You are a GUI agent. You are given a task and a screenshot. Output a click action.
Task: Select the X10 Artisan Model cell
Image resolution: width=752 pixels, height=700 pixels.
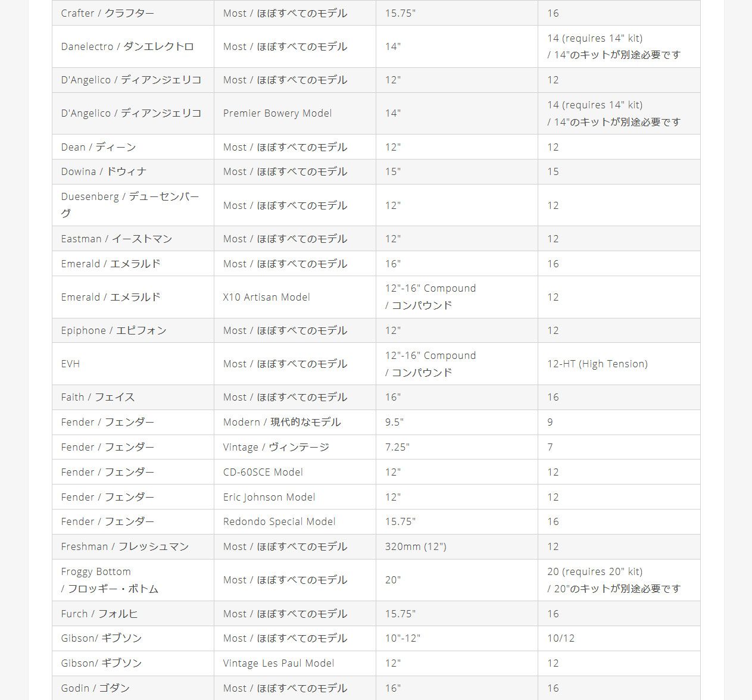click(267, 297)
